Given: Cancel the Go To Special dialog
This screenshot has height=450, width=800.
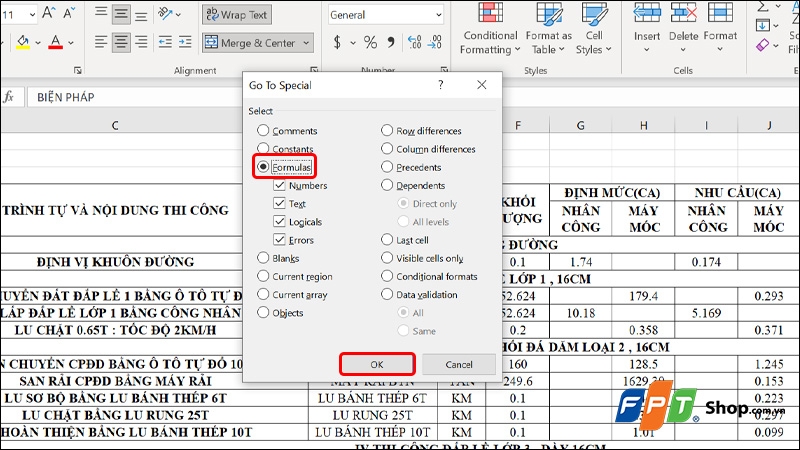Looking at the screenshot, I should point(459,364).
